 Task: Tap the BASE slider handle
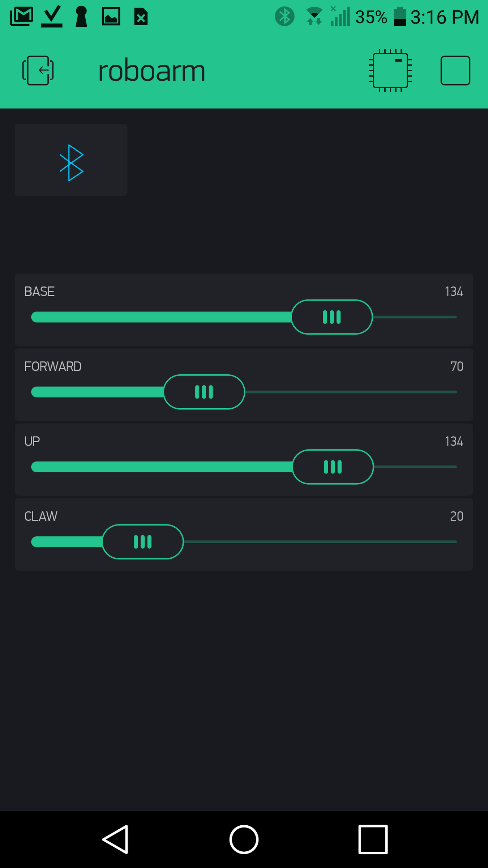tap(332, 317)
